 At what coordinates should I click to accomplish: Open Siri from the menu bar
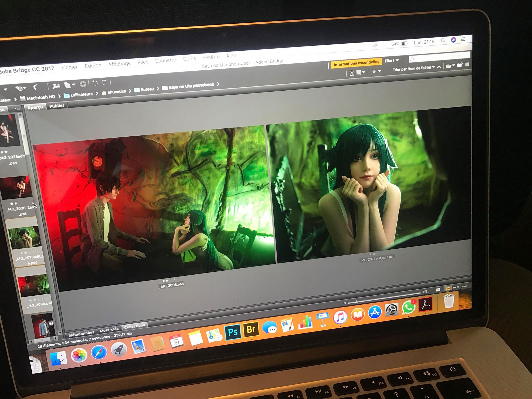pos(453,40)
